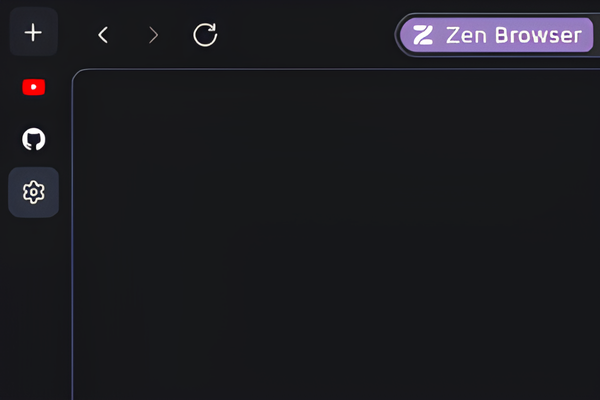Click the Zen logo in the address bar
The height and width of the screenshot is (400, 600).
[x=423, y=35]
